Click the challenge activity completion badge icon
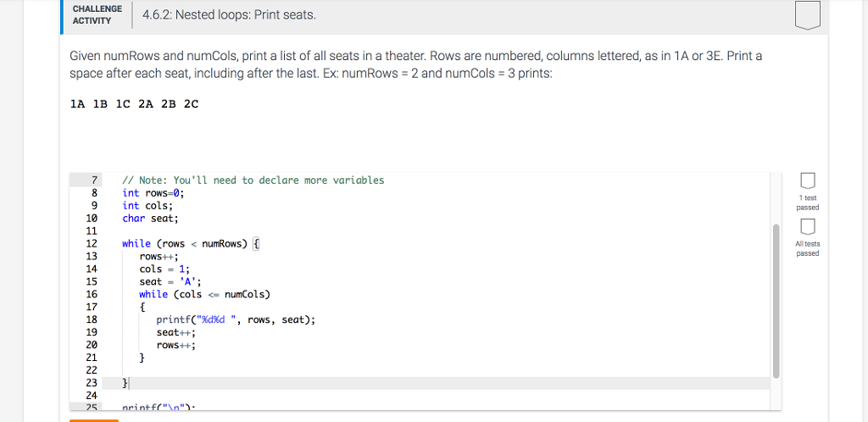Screen dimensions: 868x422 [x=807, y=15]
